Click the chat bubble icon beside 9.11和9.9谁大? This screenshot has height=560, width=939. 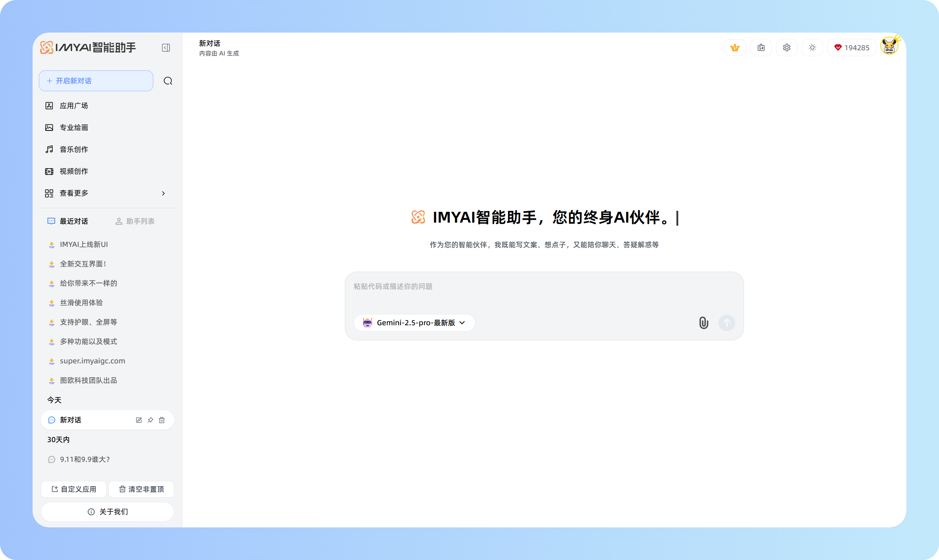point(52,460)
